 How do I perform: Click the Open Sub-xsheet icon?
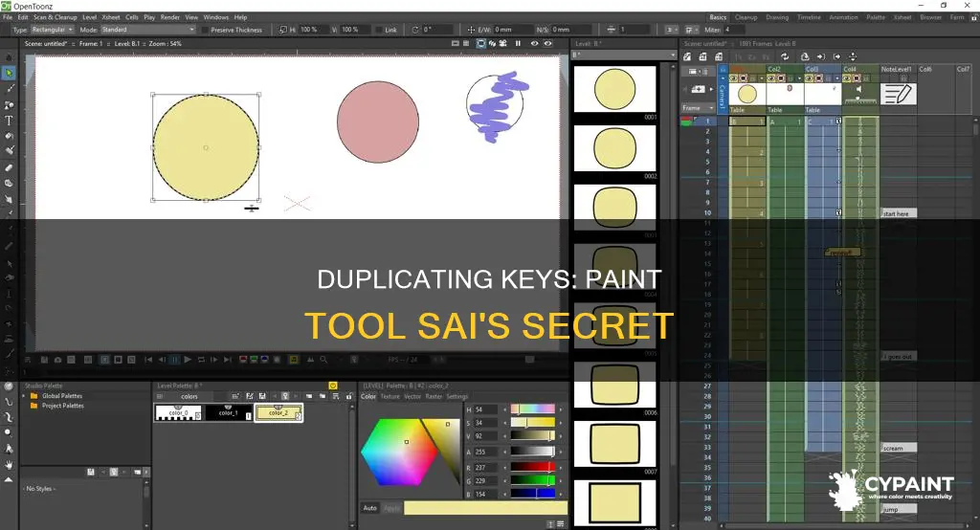[820, 56]
